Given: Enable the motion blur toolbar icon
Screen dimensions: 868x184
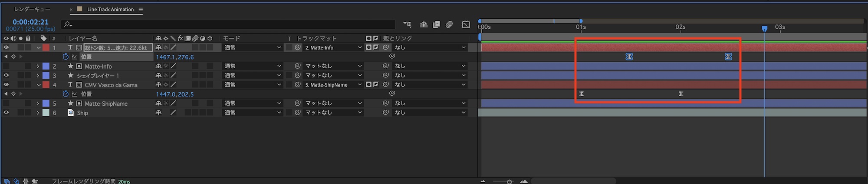Looking at the screenshot, I should [449, 25].
